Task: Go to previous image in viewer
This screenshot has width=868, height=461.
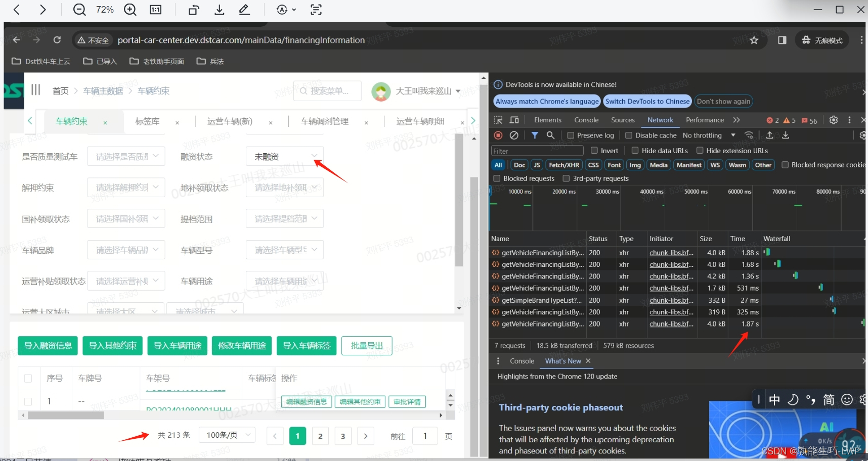Action: pos(16,10)
